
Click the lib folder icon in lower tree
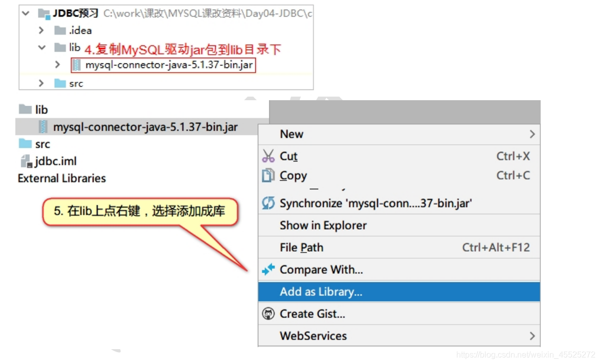pyautogui.click(x=25, y=109)
